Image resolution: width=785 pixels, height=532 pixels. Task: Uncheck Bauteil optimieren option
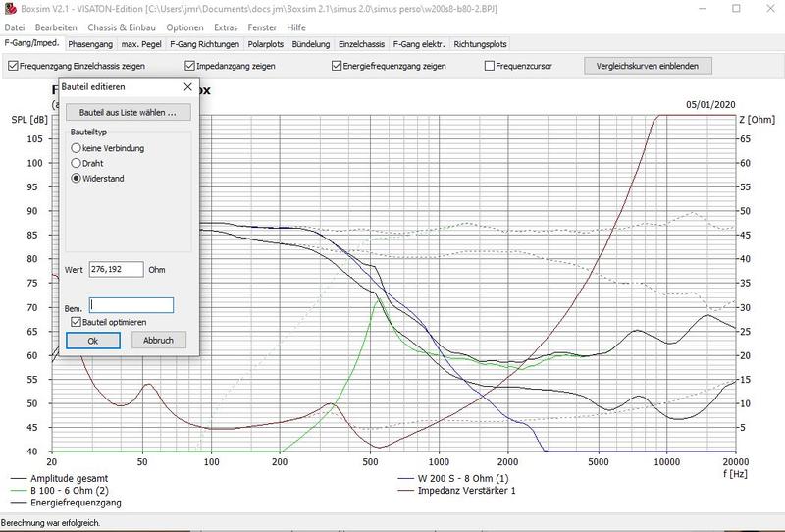coord(77,322)
